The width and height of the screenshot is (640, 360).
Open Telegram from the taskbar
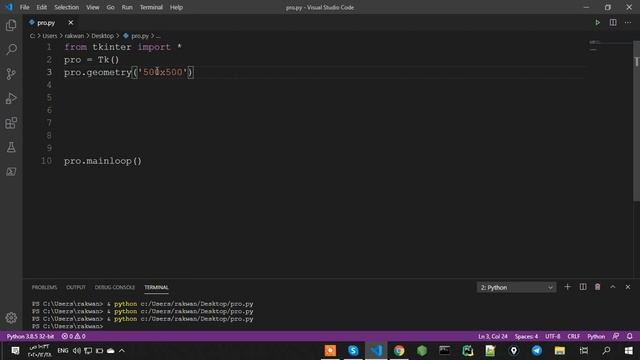coord(537,351)
